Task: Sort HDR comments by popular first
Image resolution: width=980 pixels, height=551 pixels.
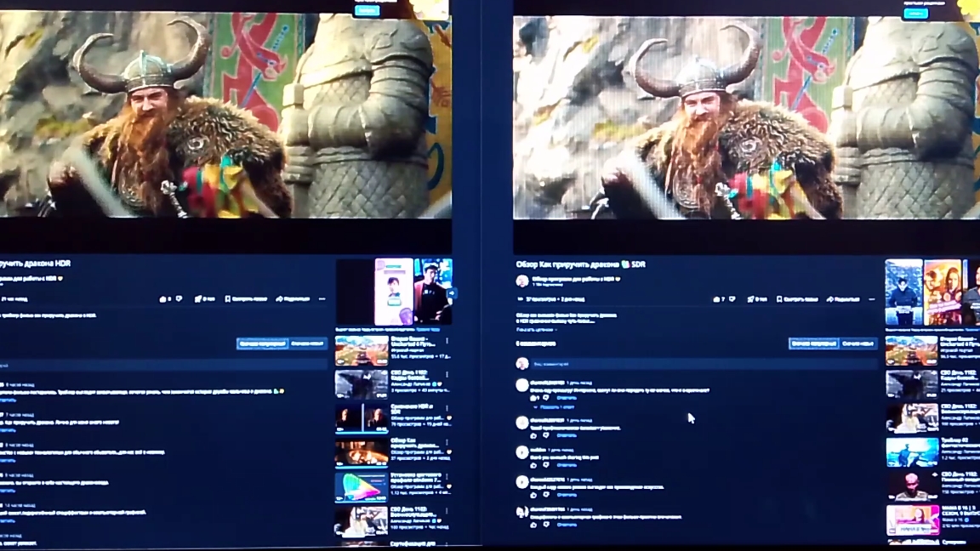Action: (262, 344)
